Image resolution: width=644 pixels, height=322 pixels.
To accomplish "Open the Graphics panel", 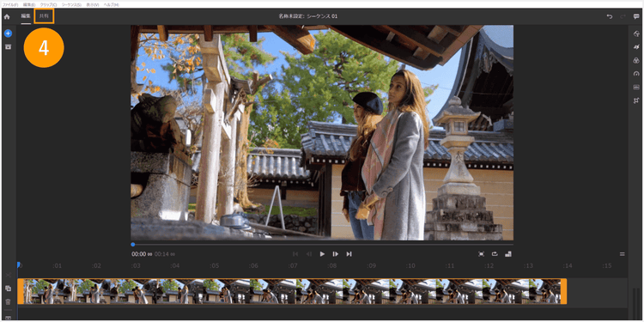I will point(636,34).
